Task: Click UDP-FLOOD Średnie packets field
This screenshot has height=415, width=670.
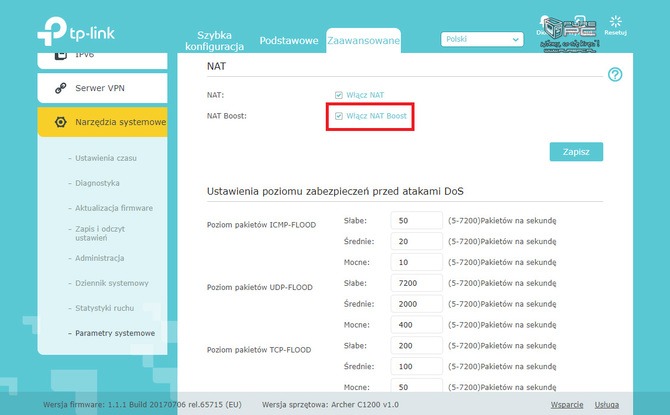Action: point(417,304)
